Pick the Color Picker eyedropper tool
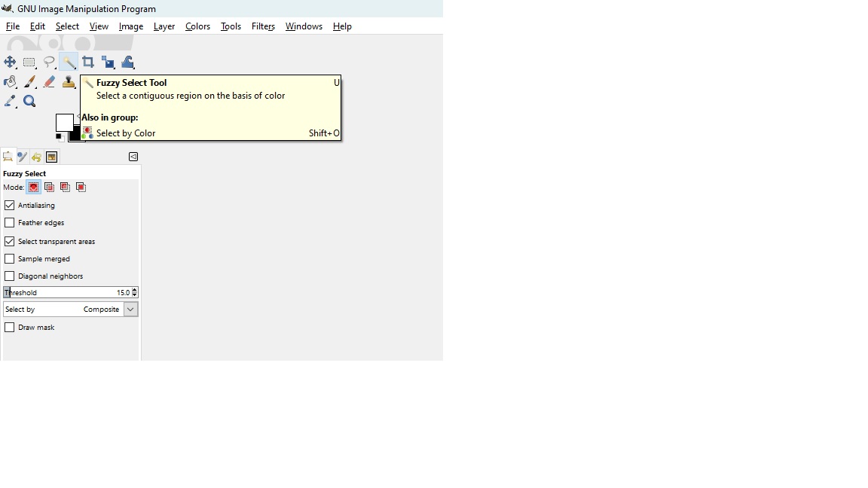 click(x=10, y=101)
